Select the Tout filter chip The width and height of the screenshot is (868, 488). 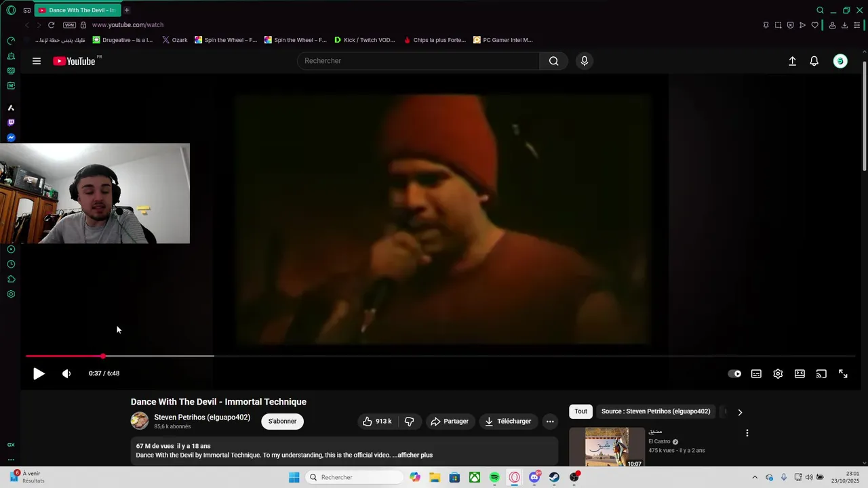click(581, 411)
